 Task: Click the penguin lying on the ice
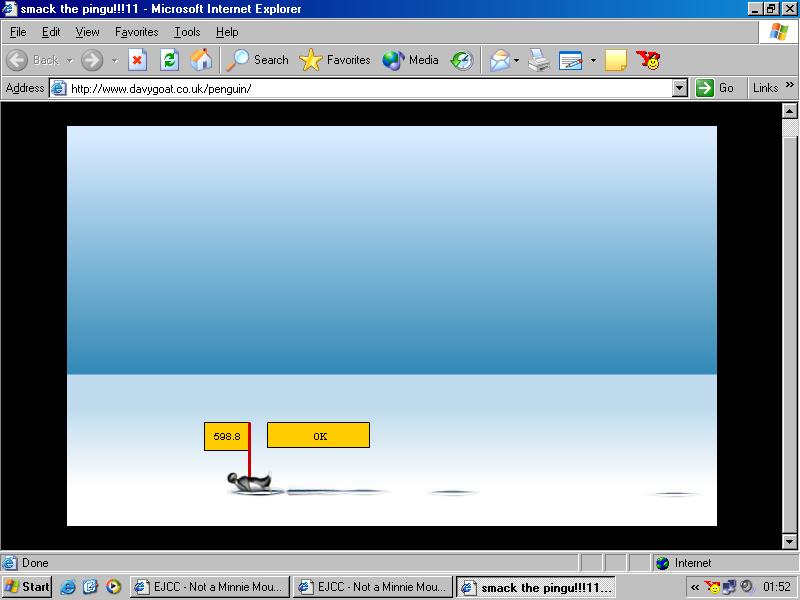tap(249, 482)
